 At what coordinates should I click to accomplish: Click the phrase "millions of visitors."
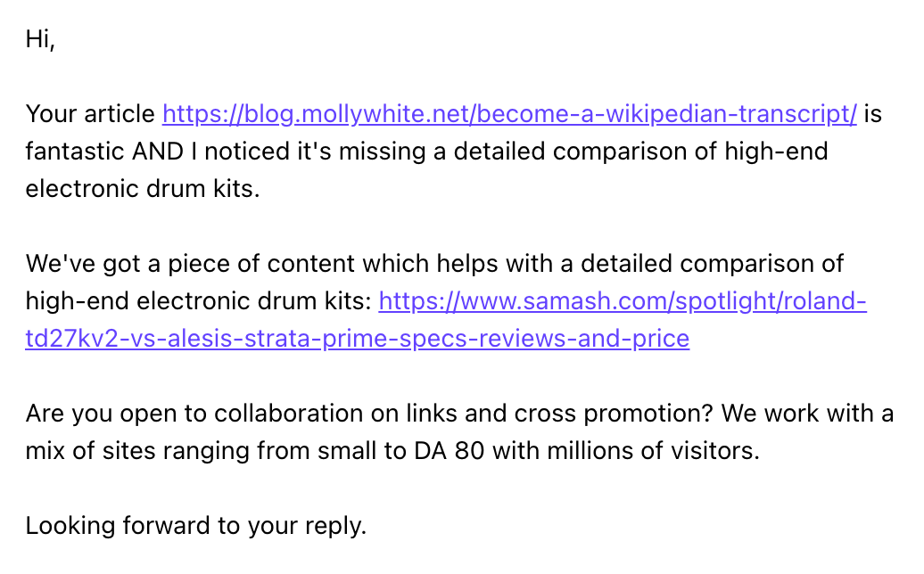659,451
